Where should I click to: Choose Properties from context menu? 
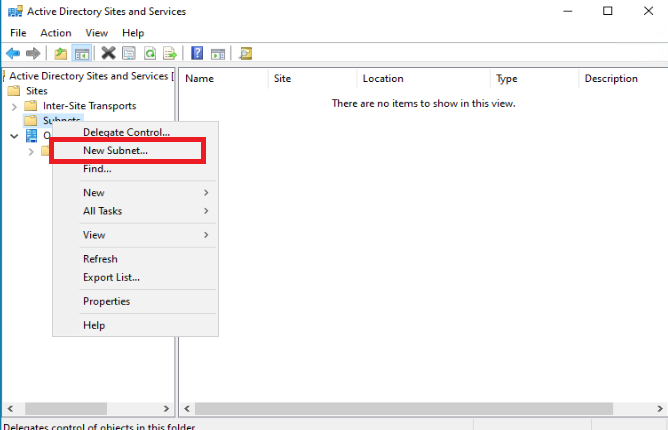(x=107, y=301)
